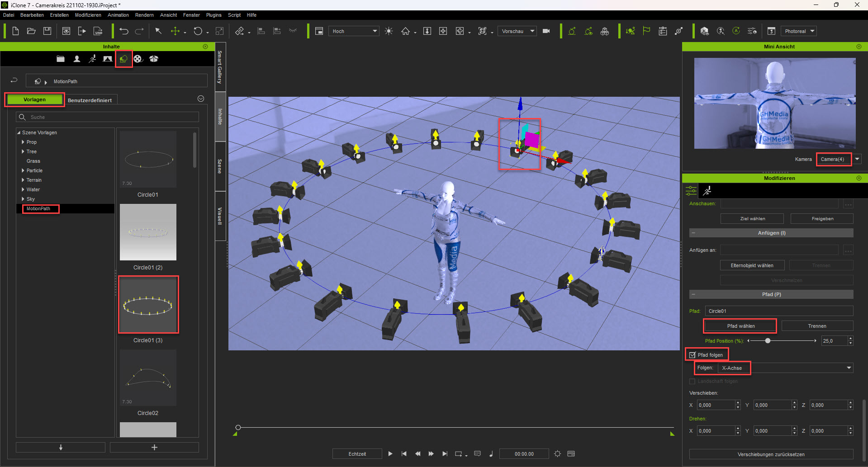Activate the Move tool with four arrows
This screenshot has height=467, width=868.
coord(175,31)
